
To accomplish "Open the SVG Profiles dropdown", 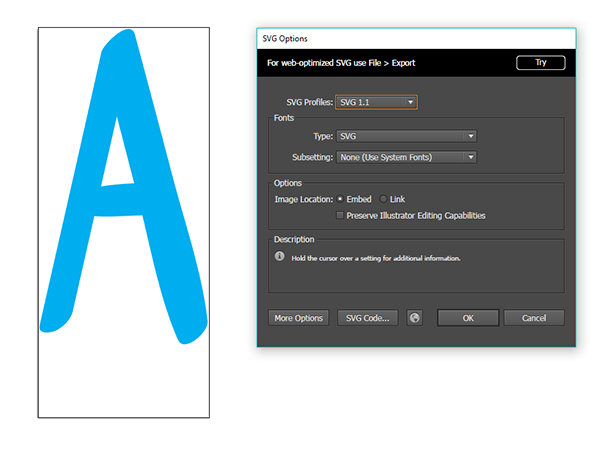I will [x=376, y=102].
